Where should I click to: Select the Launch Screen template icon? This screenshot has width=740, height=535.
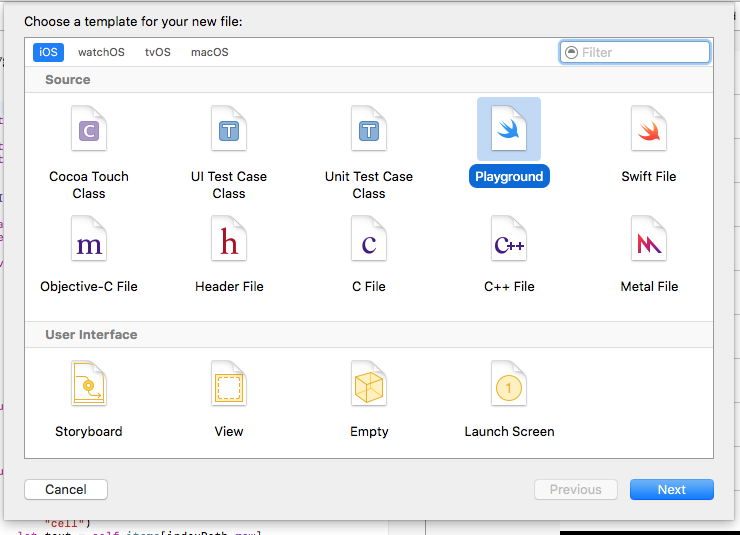click(x=509, y=385)
